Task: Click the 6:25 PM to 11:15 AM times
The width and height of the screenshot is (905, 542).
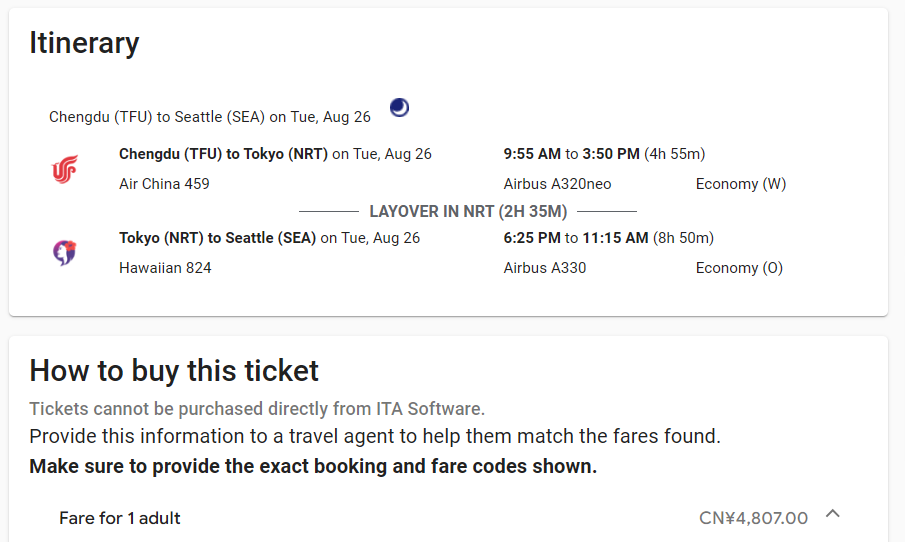Action: tap(576, 238)
